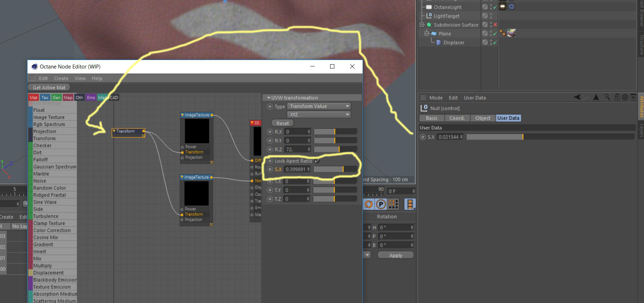Collapse the Transform node
This screenshot has width=644, height=303.
click(114, 131)
